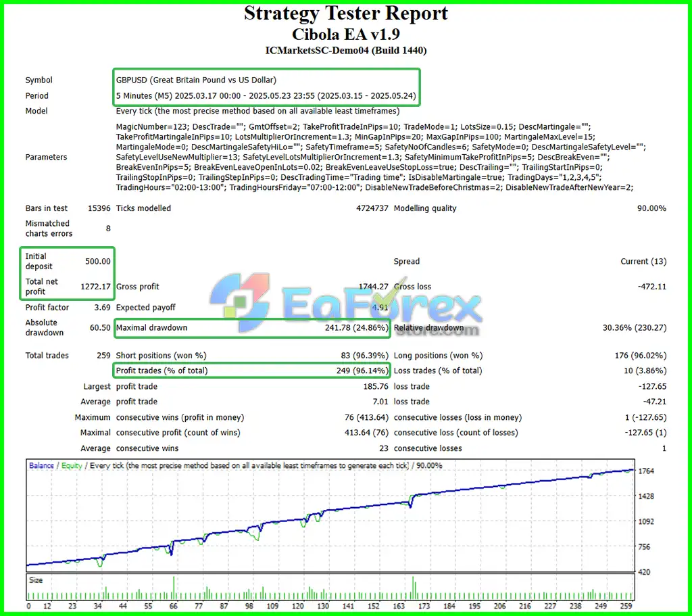
Task: Select the "30.36% (230.27)" relative drawdown value
Action: 634,328
